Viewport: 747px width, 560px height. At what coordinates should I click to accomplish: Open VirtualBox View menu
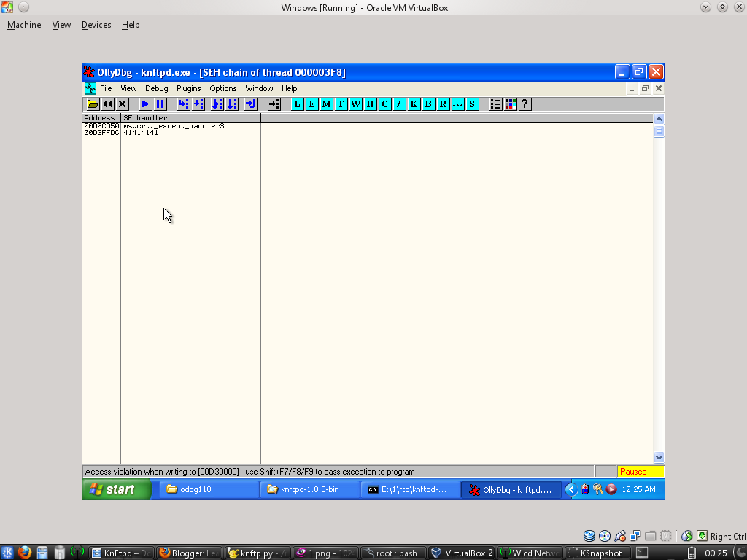pyautogui.click(x=61, y=25)
